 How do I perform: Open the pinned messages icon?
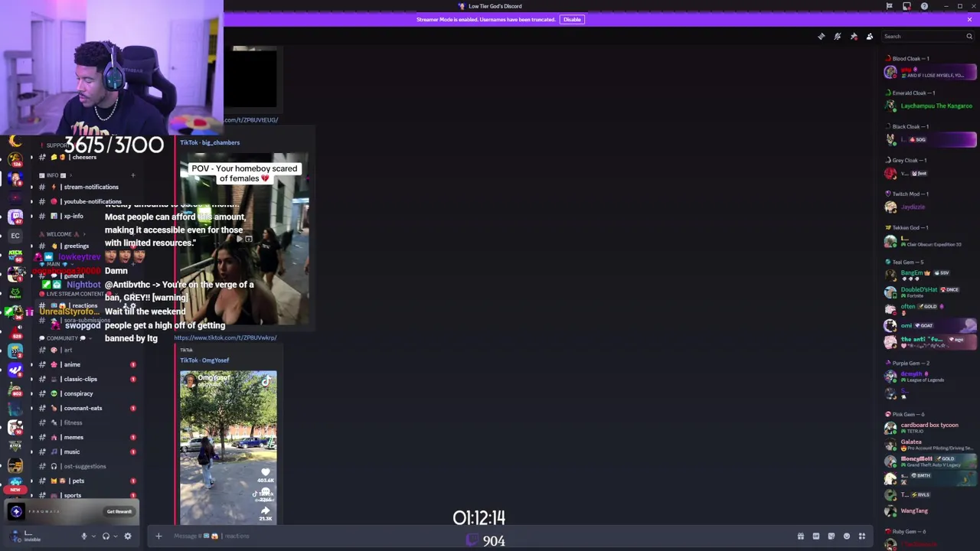point(854,36)
